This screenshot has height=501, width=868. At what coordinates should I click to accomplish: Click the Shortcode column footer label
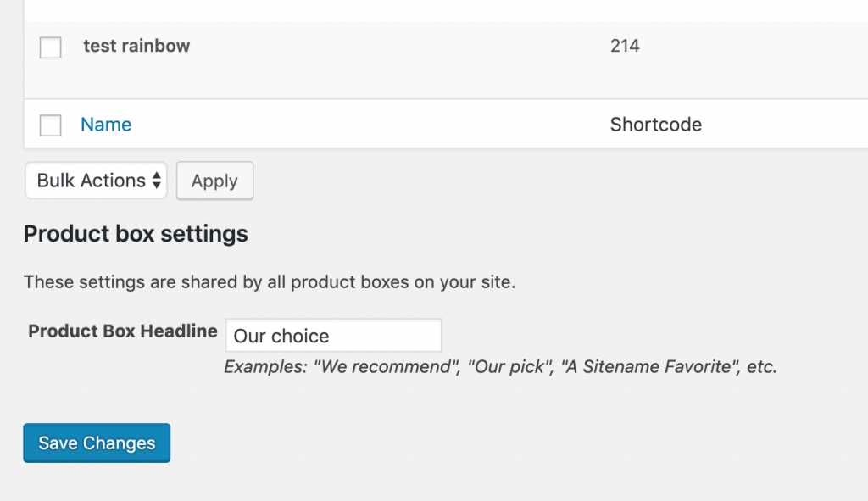click(x=655, y=125)
